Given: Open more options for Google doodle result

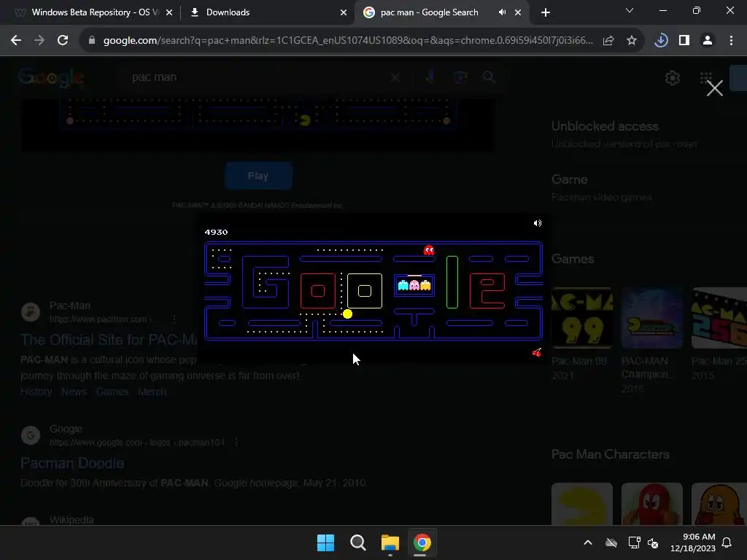Looking at the screenshot, I should 236,443.
